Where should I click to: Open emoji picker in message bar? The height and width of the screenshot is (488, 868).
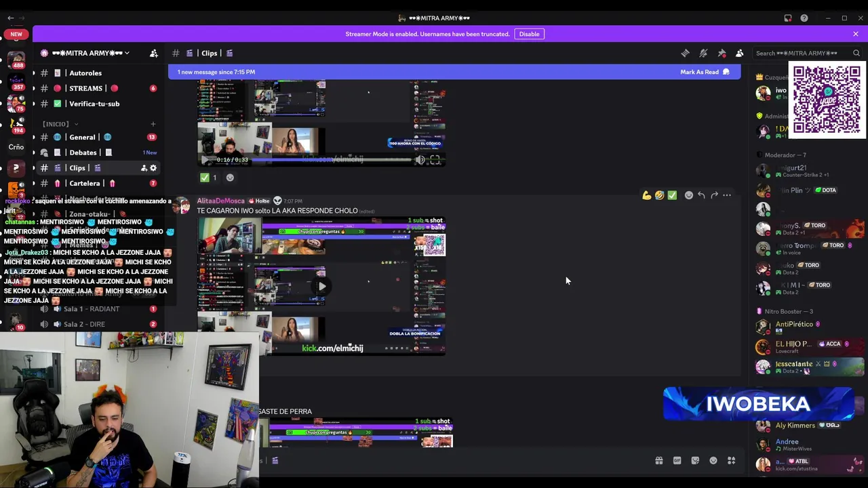click(x=713, y=461)
